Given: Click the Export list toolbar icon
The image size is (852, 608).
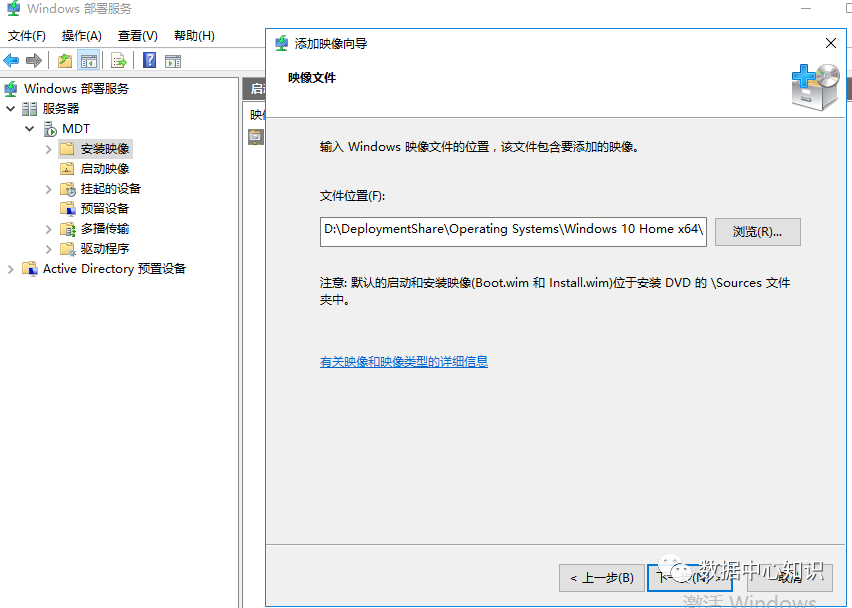Looking at the screenshot, I should pyautogui.click(x=118, y=60).
